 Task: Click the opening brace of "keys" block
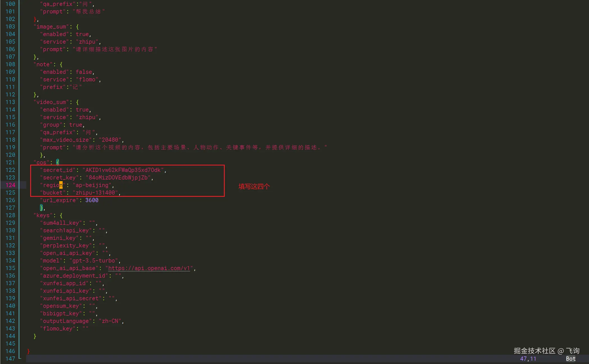point(61,215)
